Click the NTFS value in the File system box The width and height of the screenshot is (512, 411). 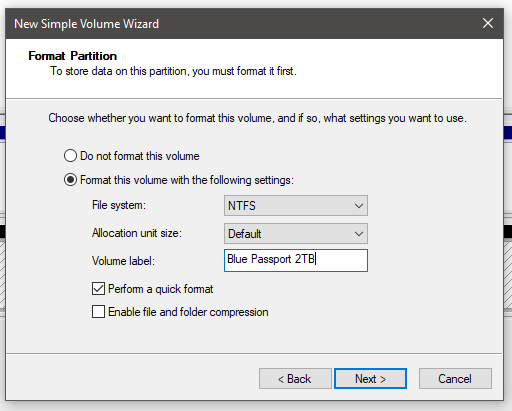(x=242, y=206)
